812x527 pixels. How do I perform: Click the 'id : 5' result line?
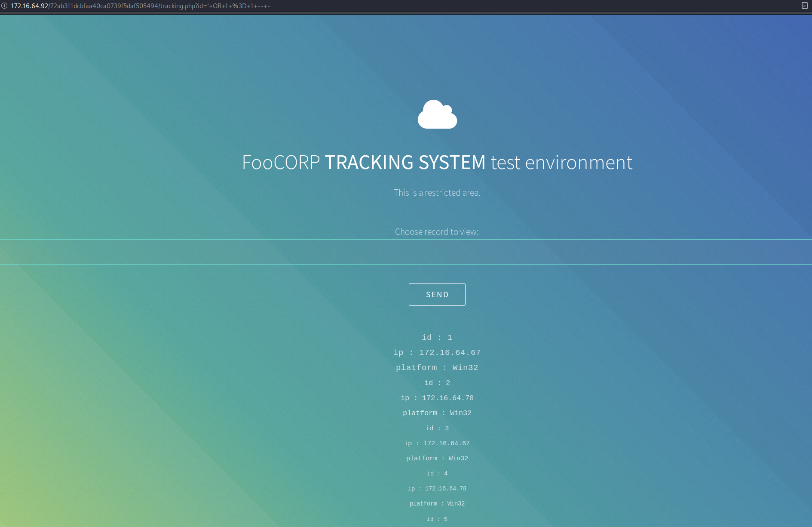coord(437,519)
